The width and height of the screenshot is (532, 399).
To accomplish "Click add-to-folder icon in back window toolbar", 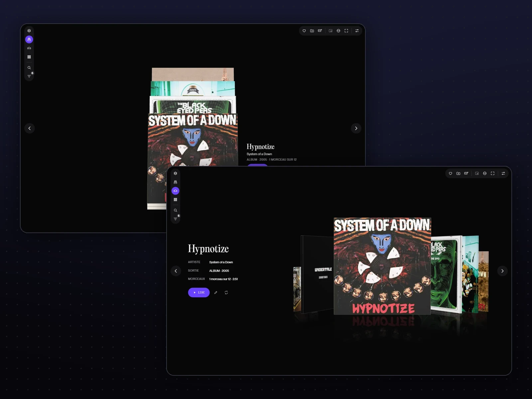I will (312, 31).
